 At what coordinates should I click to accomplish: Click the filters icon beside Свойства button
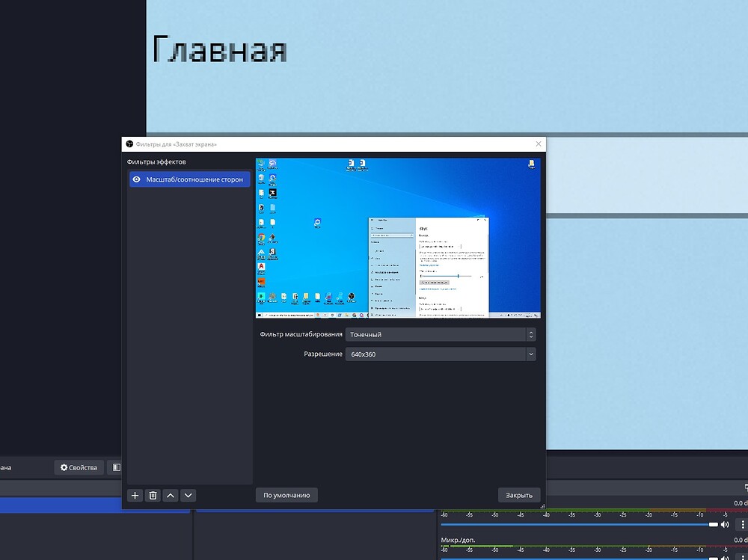pyautogui.click(x=116, y=468)
